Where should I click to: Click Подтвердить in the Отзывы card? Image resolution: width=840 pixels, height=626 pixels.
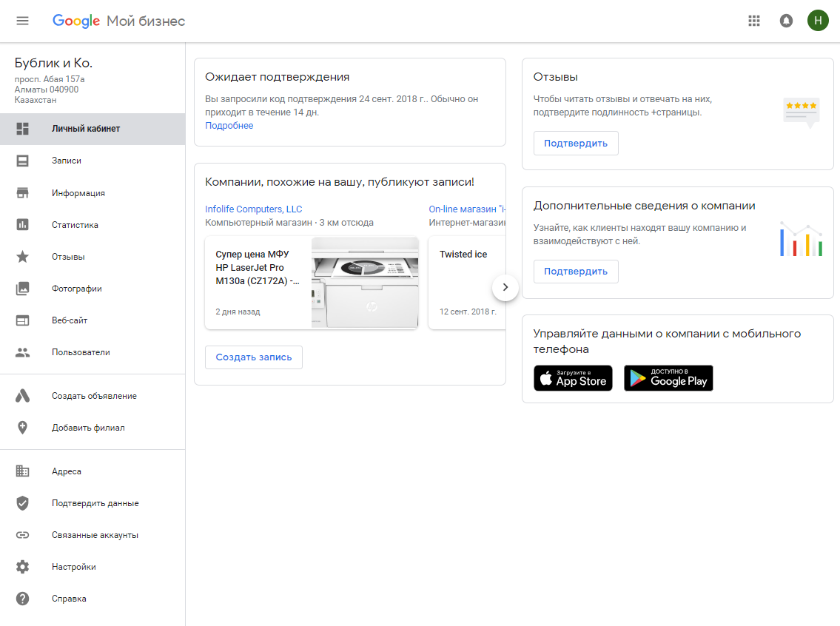click(575, 144)
